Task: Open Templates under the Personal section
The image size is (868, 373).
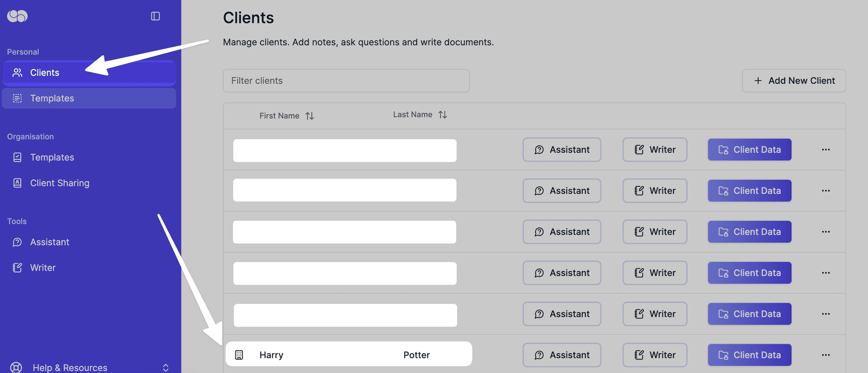Action: (89, 98)
